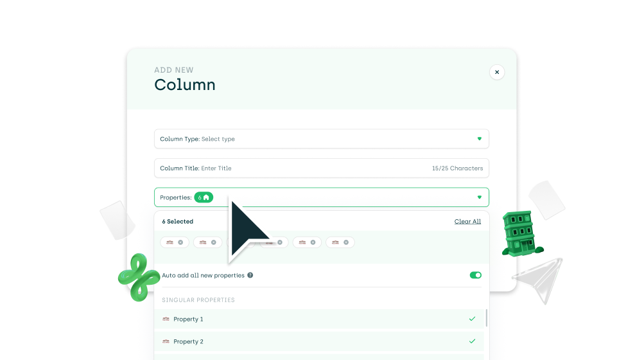Disable the Auto add all new properties toggle
Screen dimensions: 644x360
(x=475, y=275)
